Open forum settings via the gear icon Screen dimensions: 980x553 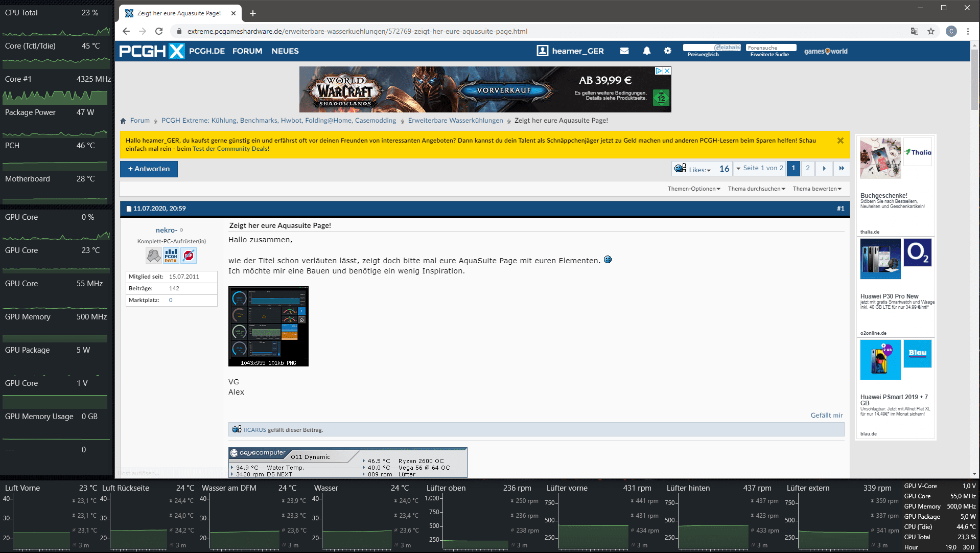click(667, 51)
